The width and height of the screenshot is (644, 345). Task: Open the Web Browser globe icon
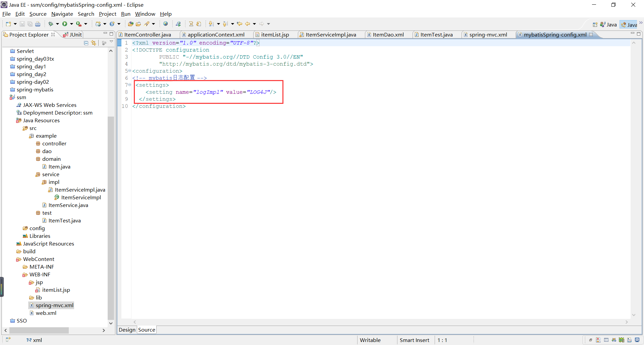coord(165,24)
